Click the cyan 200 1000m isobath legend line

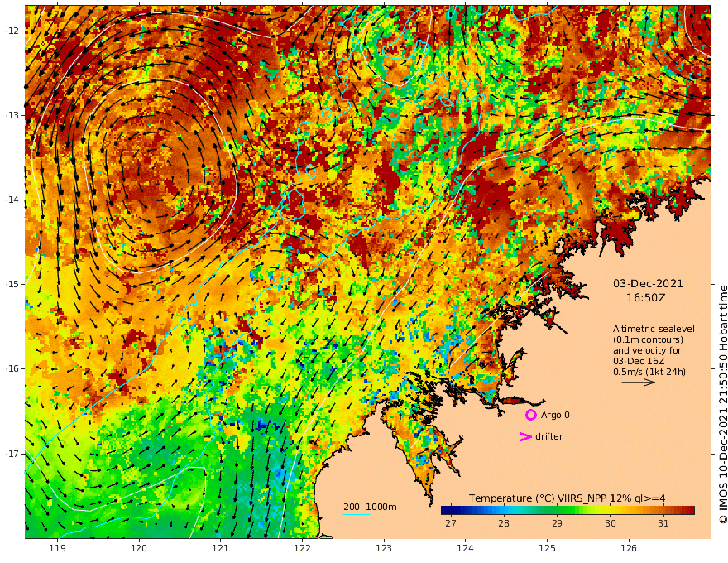tap(357, 515)
